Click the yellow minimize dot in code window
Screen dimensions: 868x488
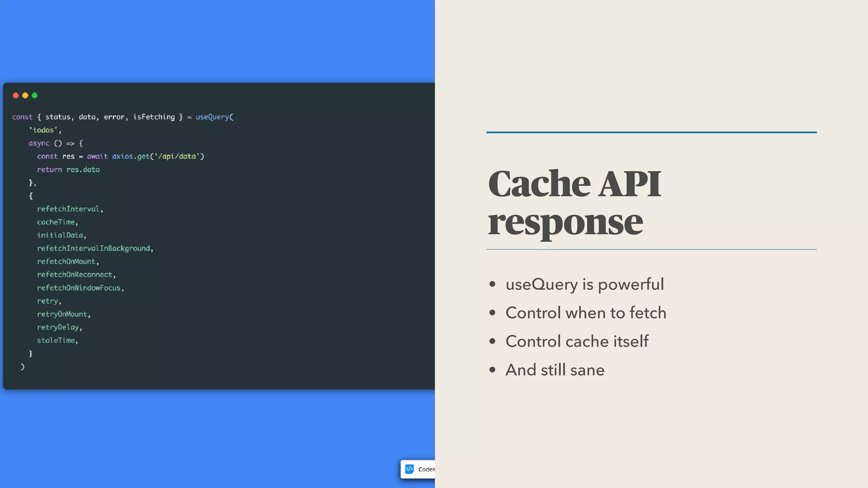(x=25, y=95)
